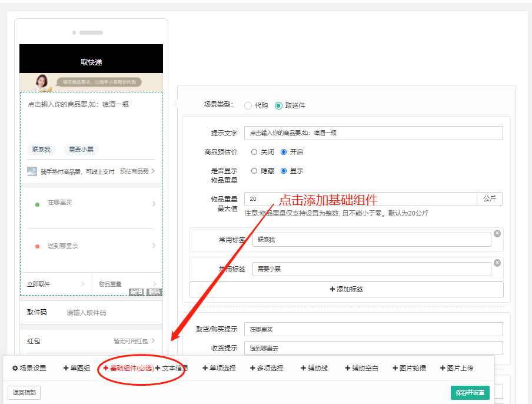This screenshot has height=404, width=532.
Task: Edit first 常用标签 field 联系我
Action: point(372,240)
